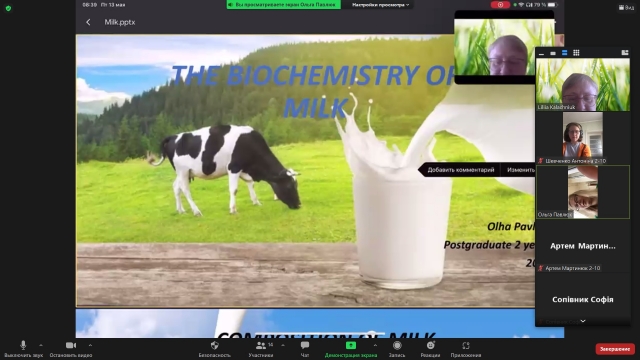
Task: Click red Завершение end button
Action: point(615,349)
